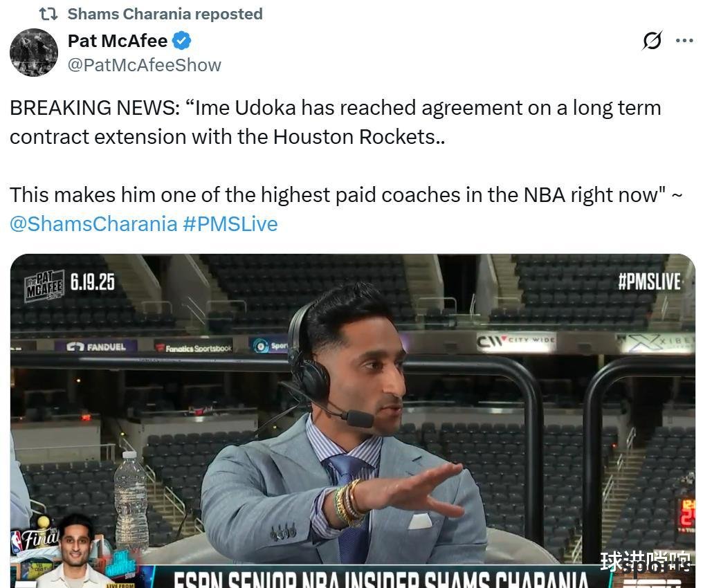Click the repost arrows icon
This screenshot has height=588, width=703.
[48, 14]
